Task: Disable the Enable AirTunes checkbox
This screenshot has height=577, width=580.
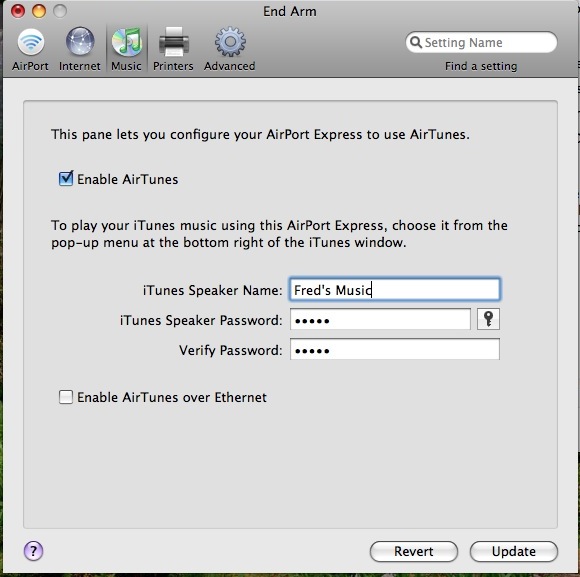Action: coord(66,179)
